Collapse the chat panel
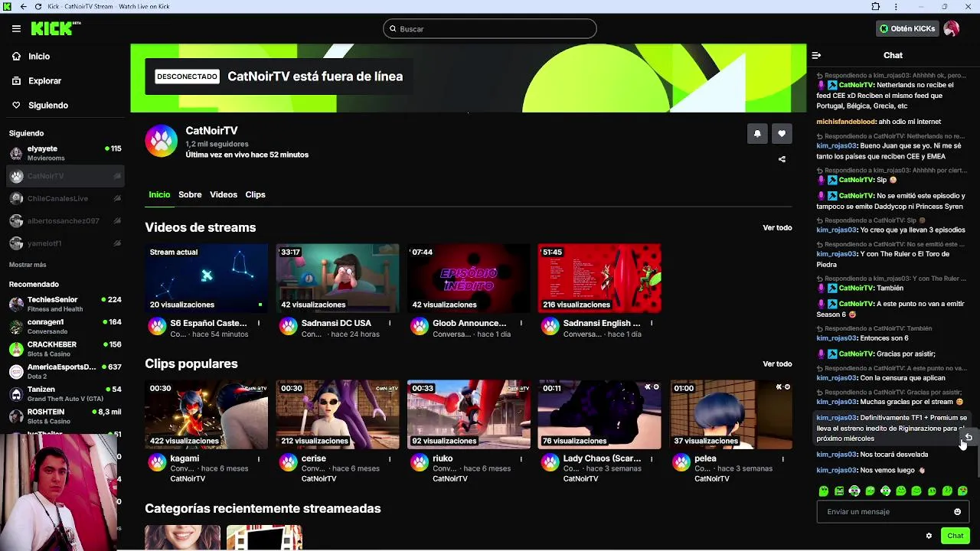 coord(816,55)
